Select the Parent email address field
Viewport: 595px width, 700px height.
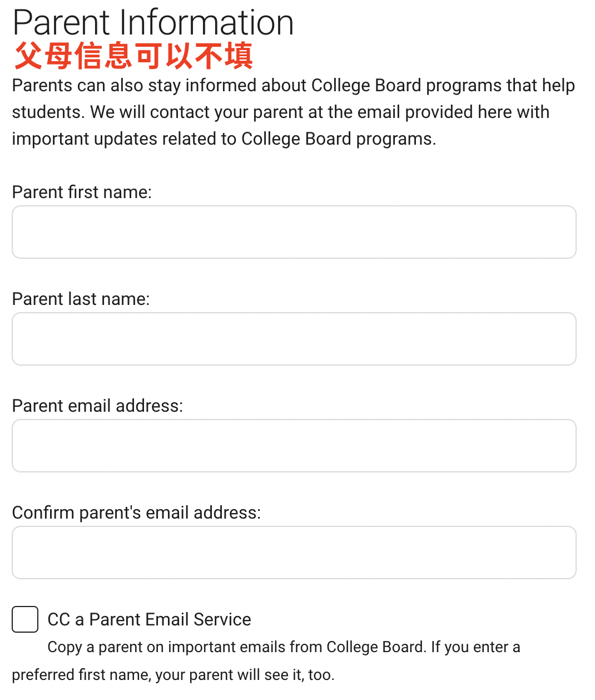pyautogui.click(x=294, y=446)
